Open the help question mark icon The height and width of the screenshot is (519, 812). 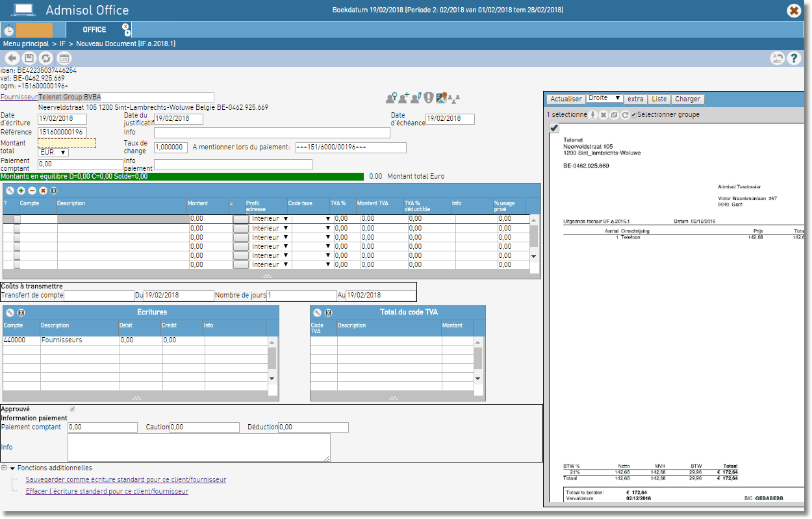(793, 58)
